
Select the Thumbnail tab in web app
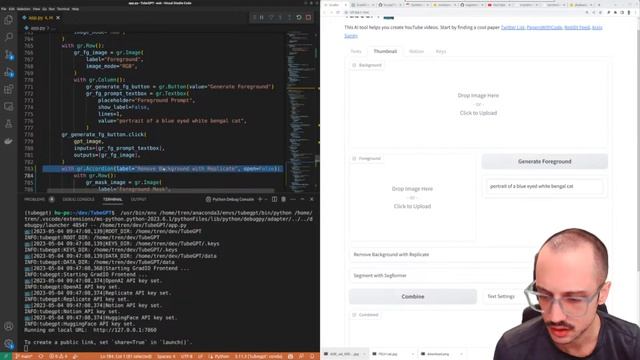click(385, 51)
